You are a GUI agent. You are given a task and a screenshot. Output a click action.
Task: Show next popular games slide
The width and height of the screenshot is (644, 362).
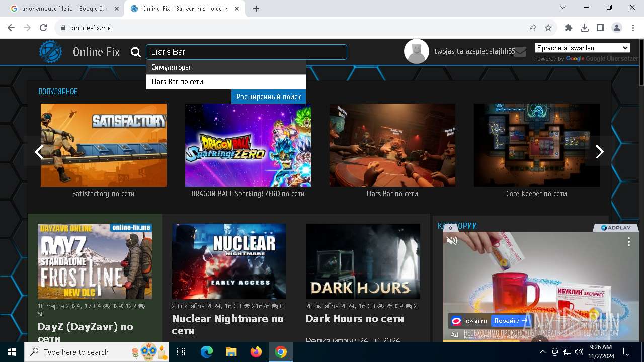(x=599, y=151)
